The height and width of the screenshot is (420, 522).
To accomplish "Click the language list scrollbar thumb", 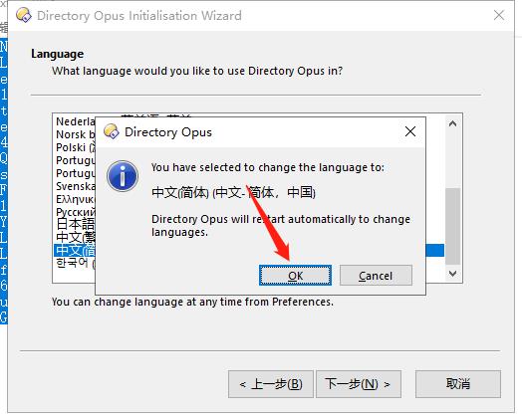I will click(x=452, y=226).
